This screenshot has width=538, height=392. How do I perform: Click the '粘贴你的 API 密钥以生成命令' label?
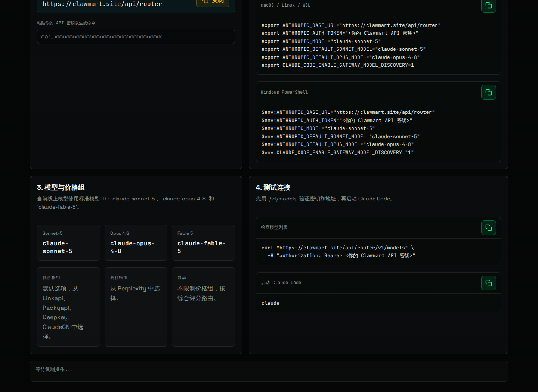[x=66, y=23]
